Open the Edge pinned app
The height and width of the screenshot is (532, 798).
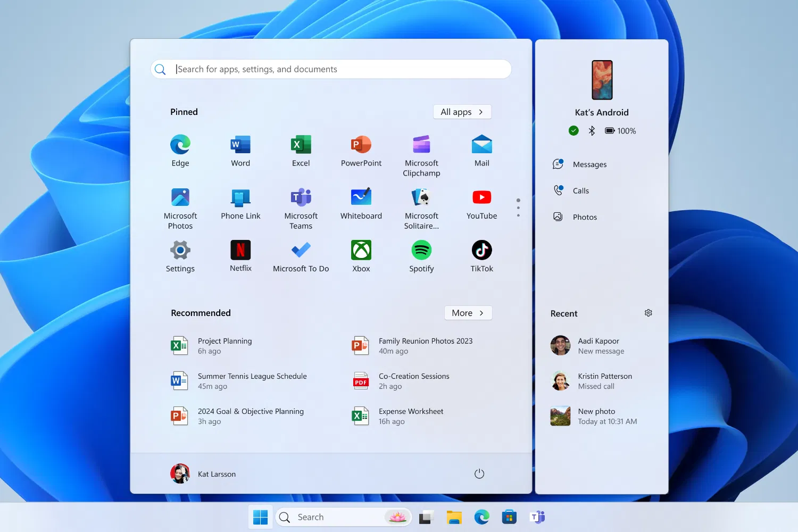[180, 151]
